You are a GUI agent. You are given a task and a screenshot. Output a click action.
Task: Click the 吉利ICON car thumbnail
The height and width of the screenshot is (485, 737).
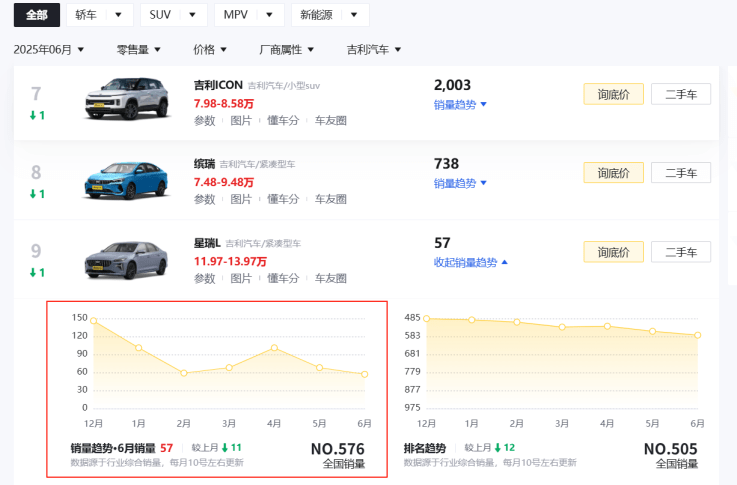[127, 98]
